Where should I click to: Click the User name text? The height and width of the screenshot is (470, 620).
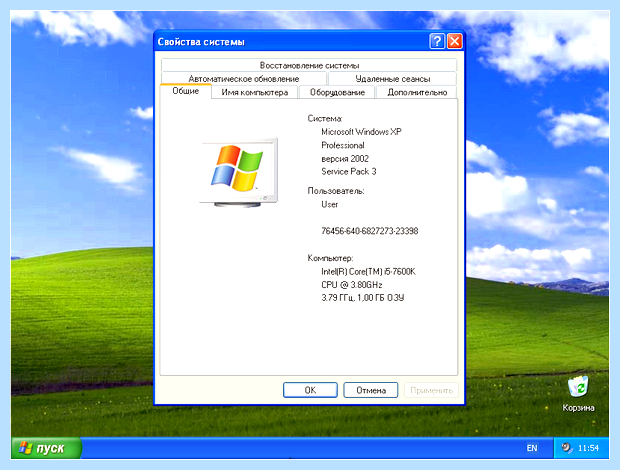click(x=329, y=204)
